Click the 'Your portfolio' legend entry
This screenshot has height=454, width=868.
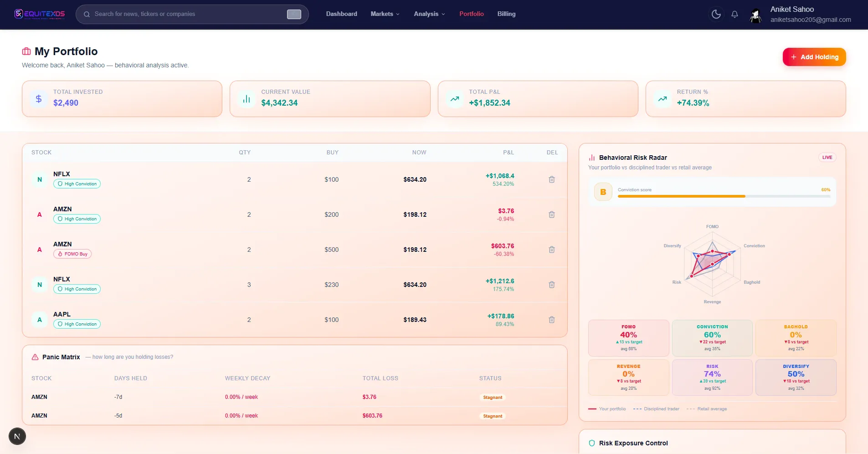coord(607,409)
